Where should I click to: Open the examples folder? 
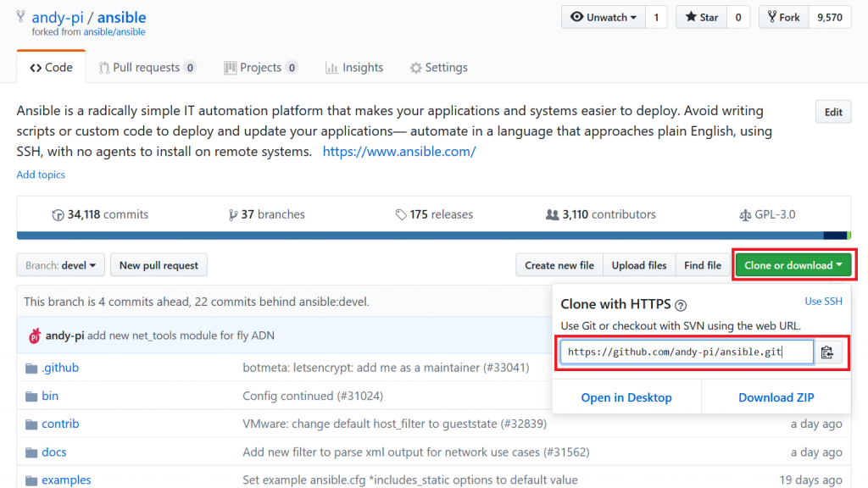pyautogui.click(x=66, y=480)
